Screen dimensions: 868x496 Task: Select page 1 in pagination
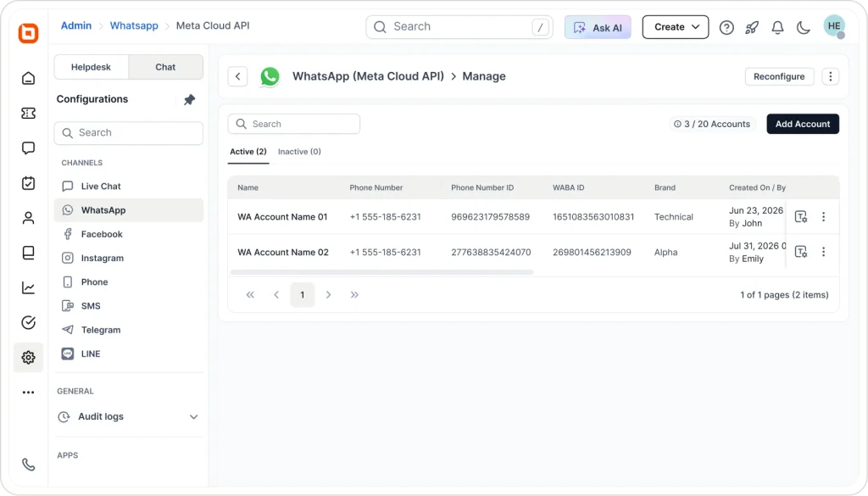click(x=303, y=295)
